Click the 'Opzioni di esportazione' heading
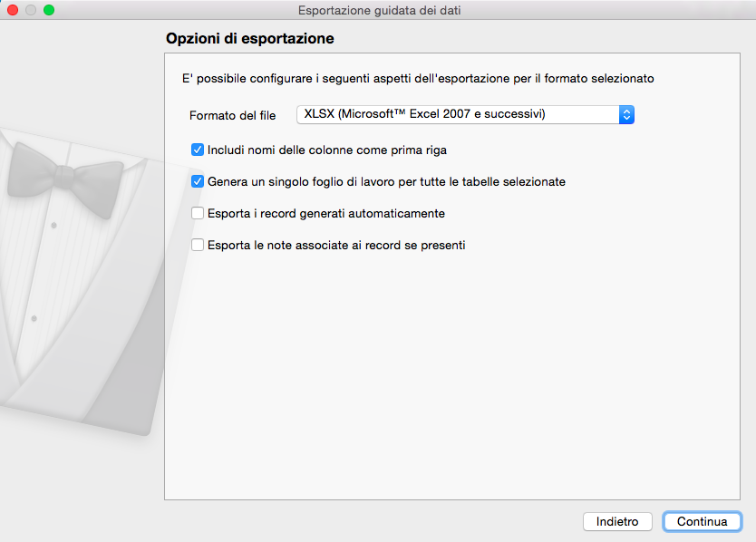756x542 pixels. pyautogui.click(x=250, y=40)
